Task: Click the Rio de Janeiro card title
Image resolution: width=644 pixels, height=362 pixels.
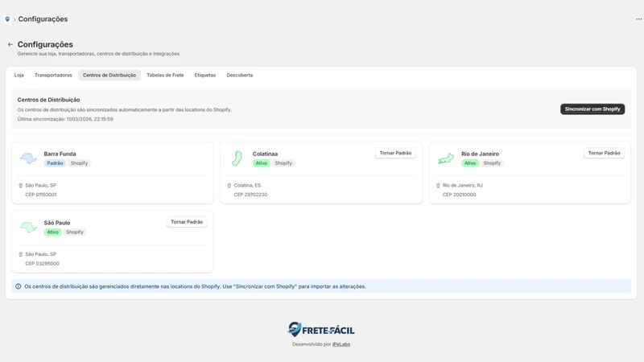Action: click(480, 154)
